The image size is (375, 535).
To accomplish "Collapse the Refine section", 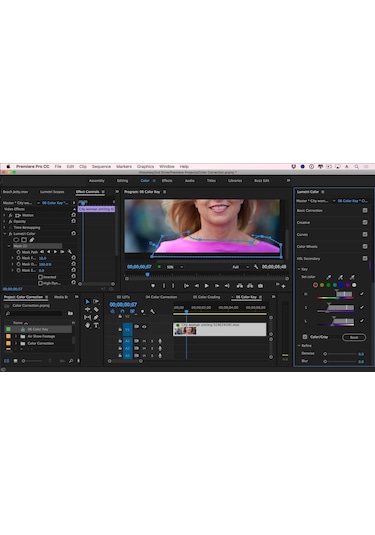I will [299, 346].
